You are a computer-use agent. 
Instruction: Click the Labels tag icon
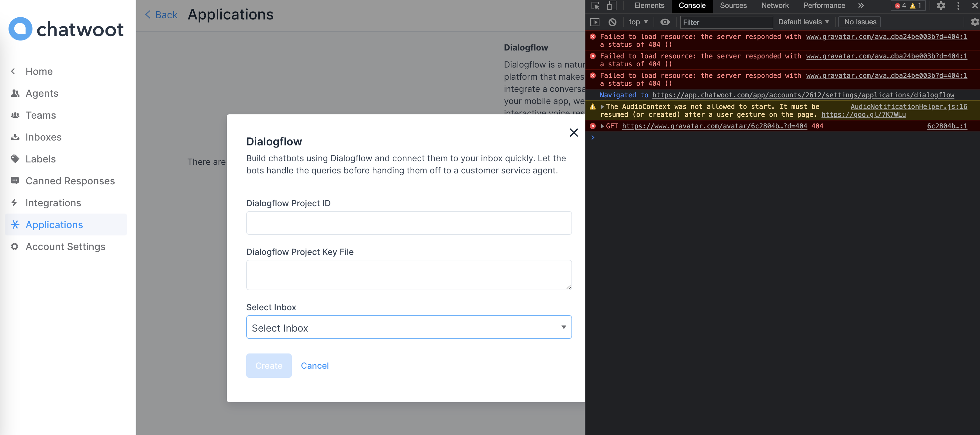pyautogui.click(x=15, y=159)
